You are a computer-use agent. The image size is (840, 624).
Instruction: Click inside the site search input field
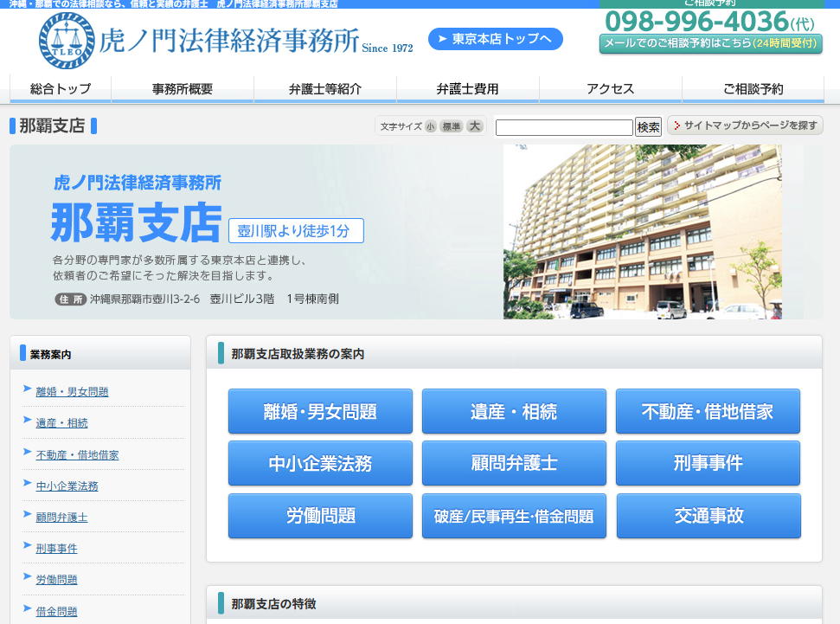563,126
